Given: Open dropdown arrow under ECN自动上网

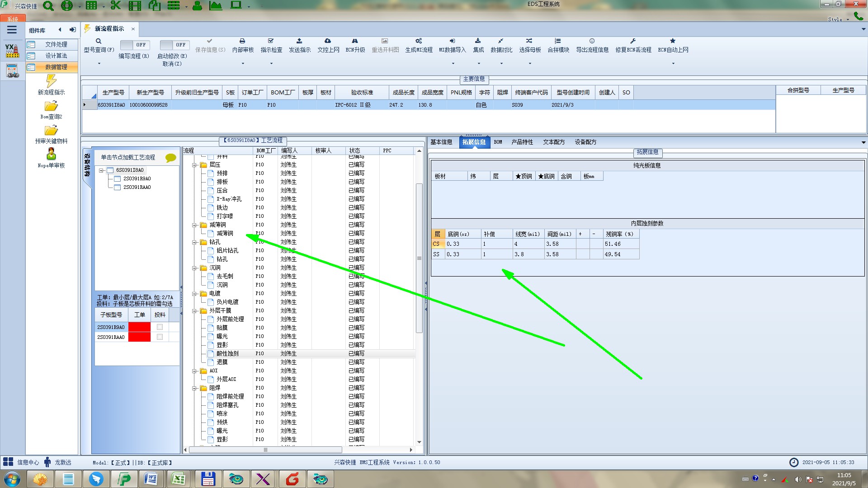Looking at the screenshot, I should coord(673,63).
